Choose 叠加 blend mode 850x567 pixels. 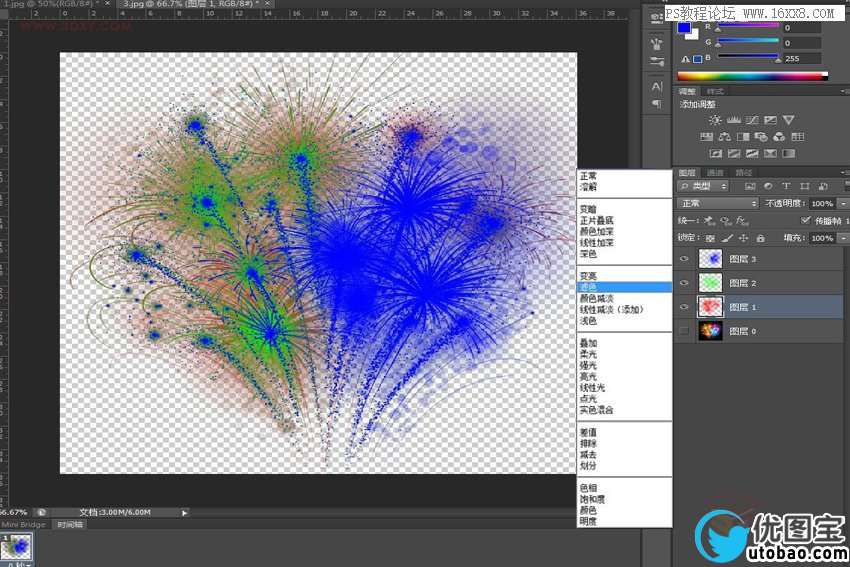[x=624, y=343]
